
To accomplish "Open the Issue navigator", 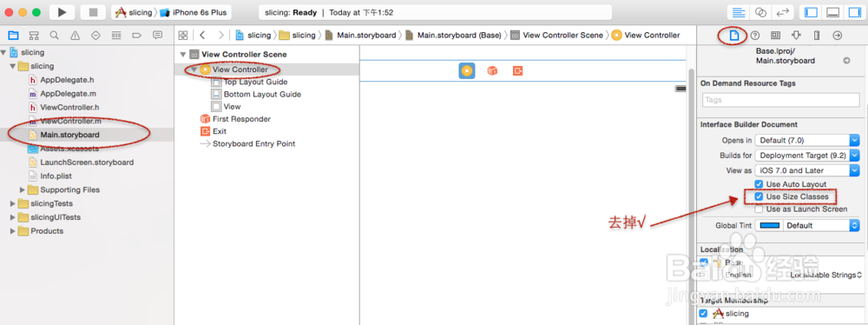I will pyautogui.click(x=75, y=35).
